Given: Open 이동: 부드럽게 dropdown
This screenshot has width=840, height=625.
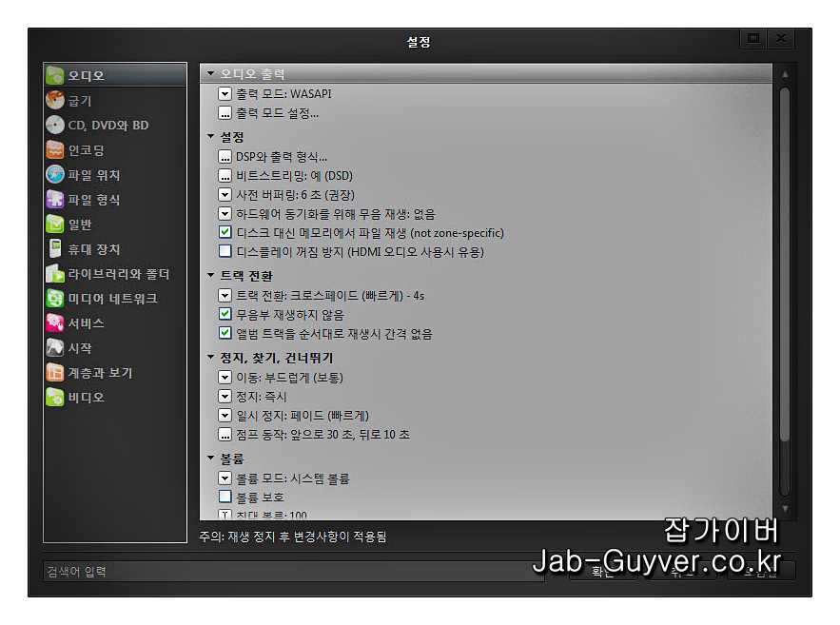Looking at the screenshot, I should (x=225, y=377).
